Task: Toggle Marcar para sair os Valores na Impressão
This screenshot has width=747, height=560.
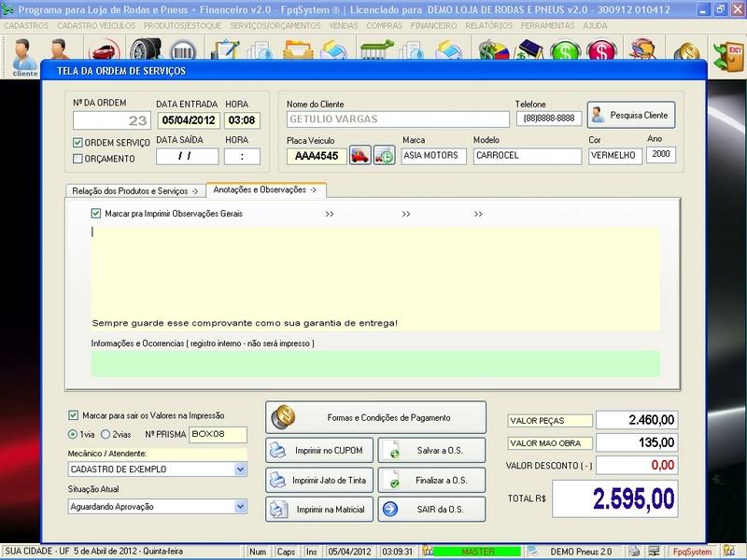Action: tap(74, 415)
